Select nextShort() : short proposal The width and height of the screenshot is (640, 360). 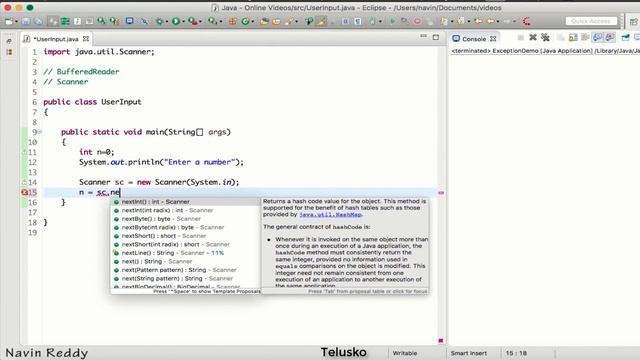tap(185, 236)
